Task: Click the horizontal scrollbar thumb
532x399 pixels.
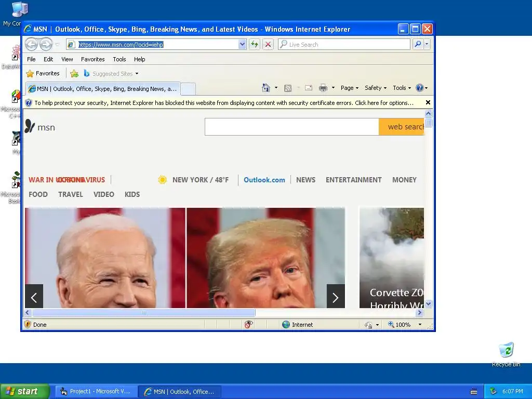Action: (x=143, y=312)
